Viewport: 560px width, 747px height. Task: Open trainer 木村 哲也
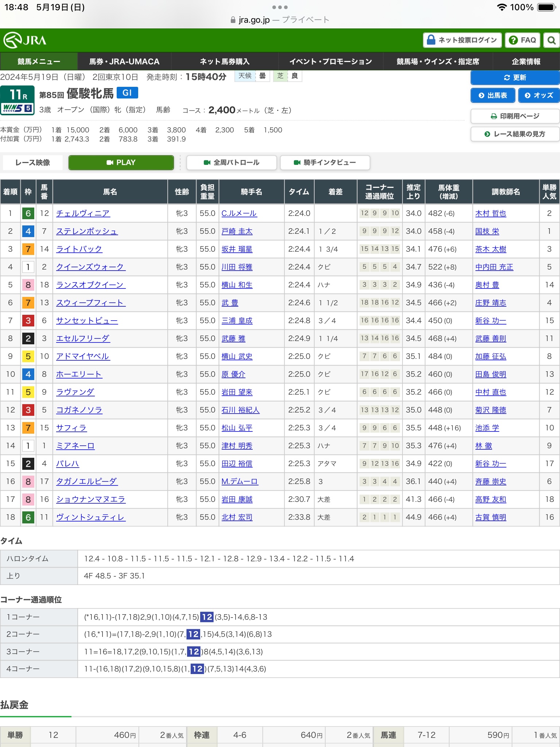point(491,213)
